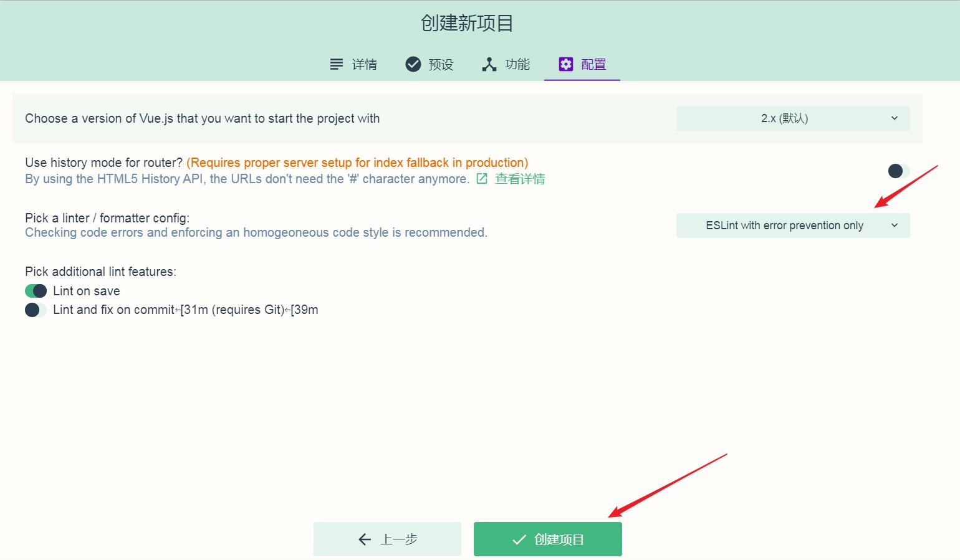Enable Lint and fix on commit switch

pyautogui.click(x=36, y=310)
